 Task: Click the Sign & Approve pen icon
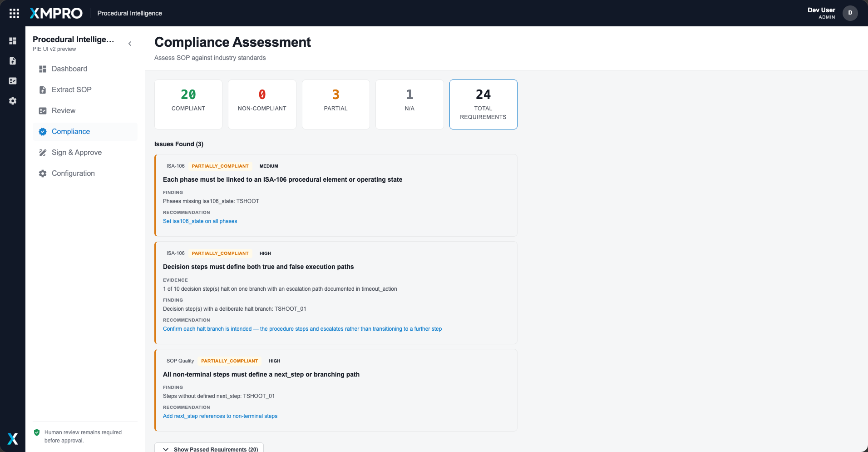(43, 153)
